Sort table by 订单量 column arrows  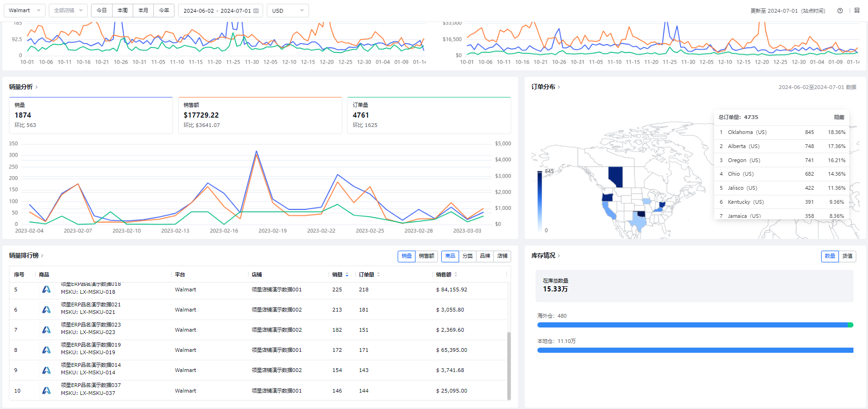(x=378, y=275)
